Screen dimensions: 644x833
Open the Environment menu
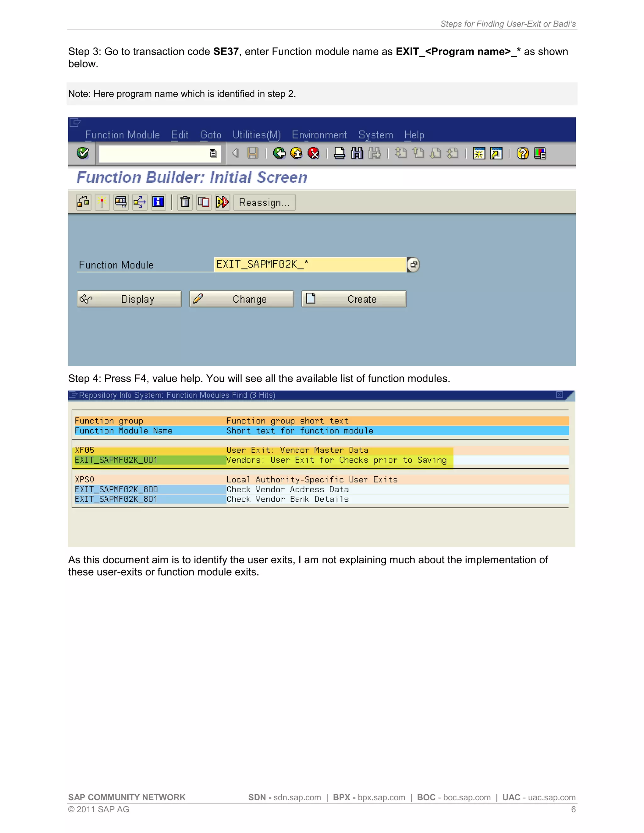coord(319,135)
